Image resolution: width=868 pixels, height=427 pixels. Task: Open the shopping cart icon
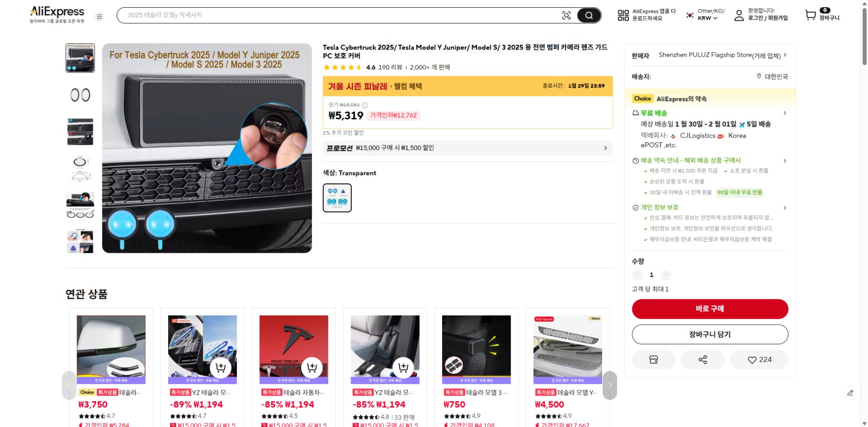(x=810, y=15)
